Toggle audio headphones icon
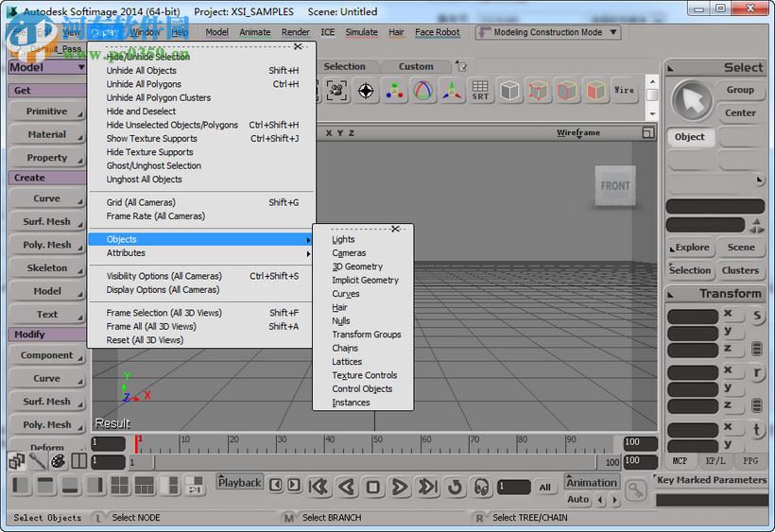Screen dimensions: 775x532 [x=481, y=488]
